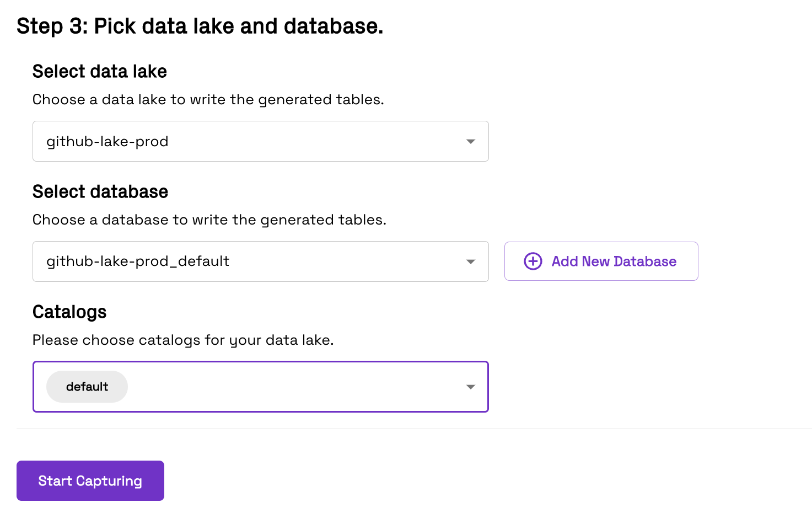Click the plus circle icon

[x=533, y=261]
